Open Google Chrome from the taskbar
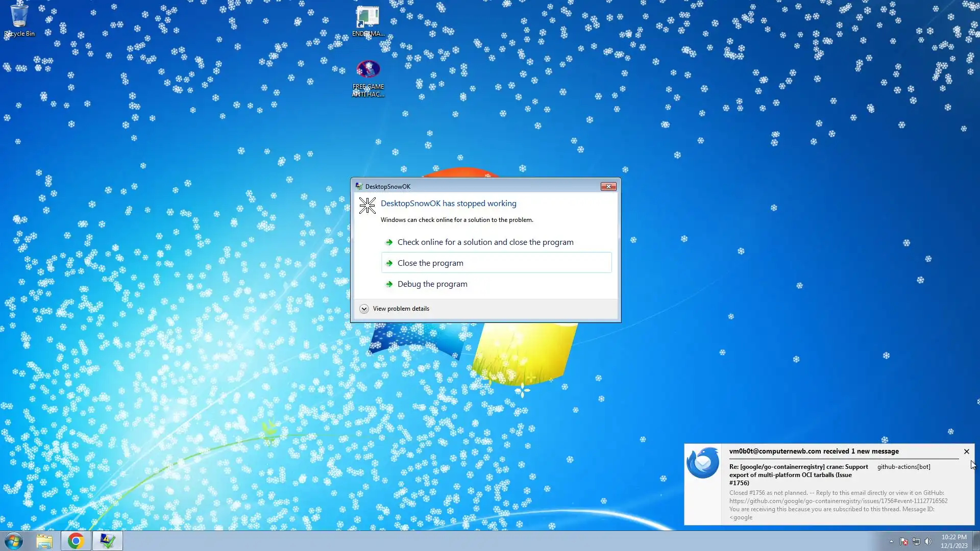 pyautogui.click(x=76, y=541)
